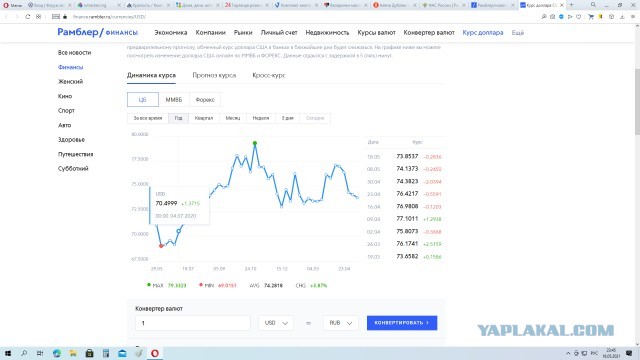
Task: Open Авто in sidebar
Action: [64, 125]
